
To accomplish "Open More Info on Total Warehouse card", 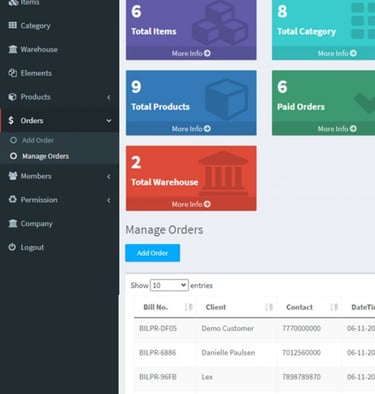I will (x=191, y=204).
